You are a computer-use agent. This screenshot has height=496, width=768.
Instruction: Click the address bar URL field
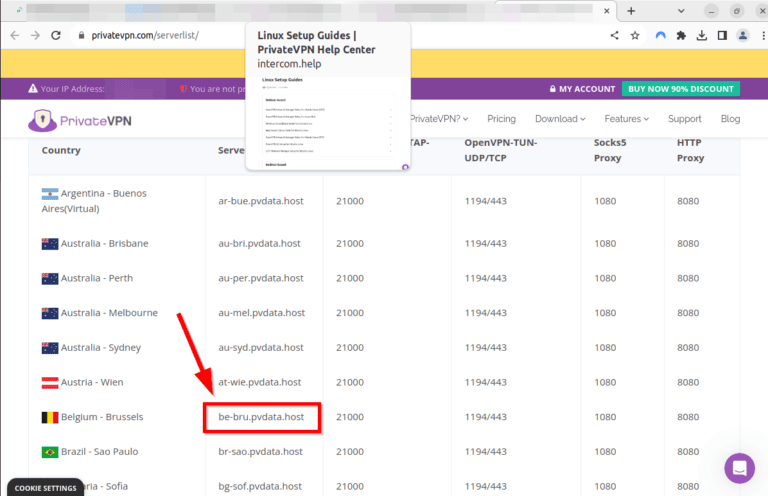(300, 35)
